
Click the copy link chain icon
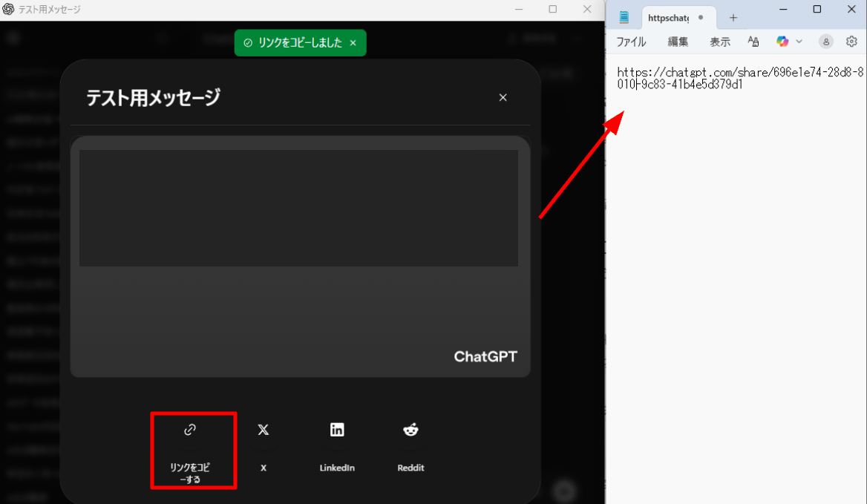pos(190,430)
